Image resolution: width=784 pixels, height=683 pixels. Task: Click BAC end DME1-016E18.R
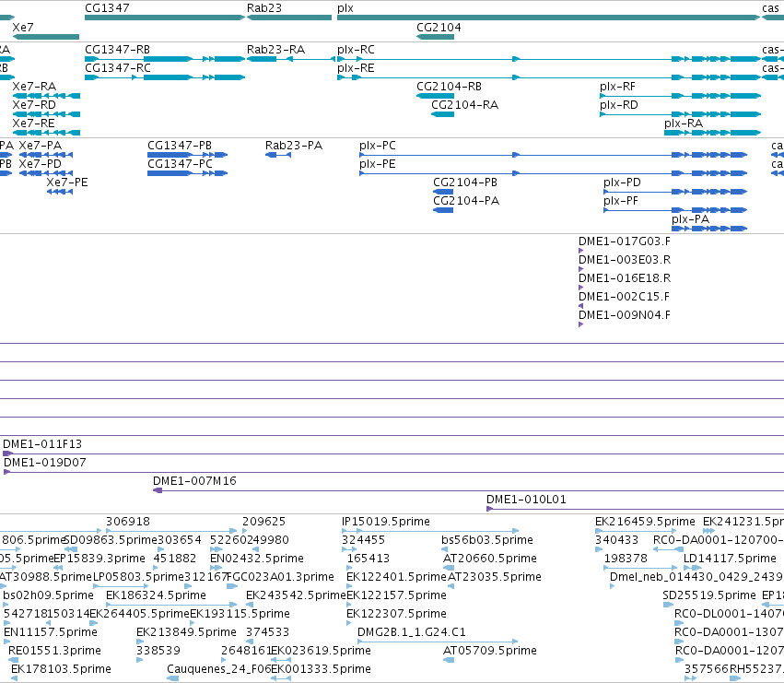[581, 288]
